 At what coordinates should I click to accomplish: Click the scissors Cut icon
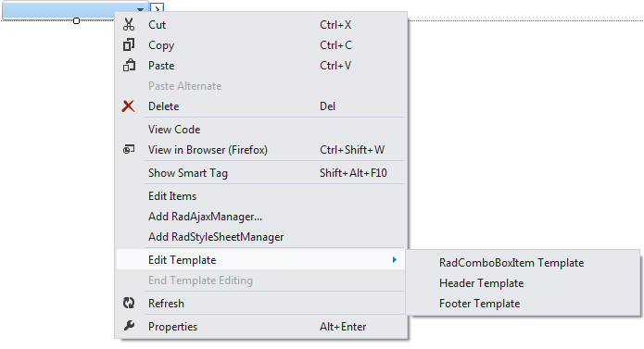(129, 25)
